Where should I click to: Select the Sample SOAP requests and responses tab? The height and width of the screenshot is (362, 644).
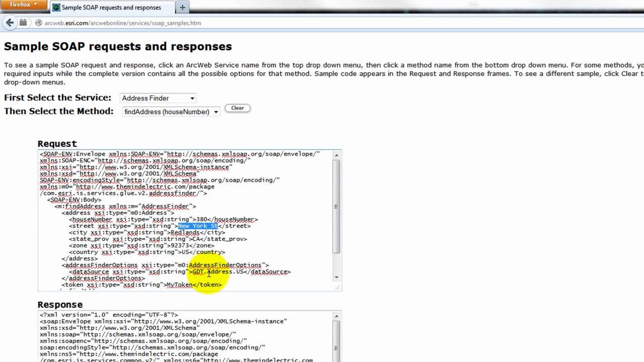click(x=112, y=7)
